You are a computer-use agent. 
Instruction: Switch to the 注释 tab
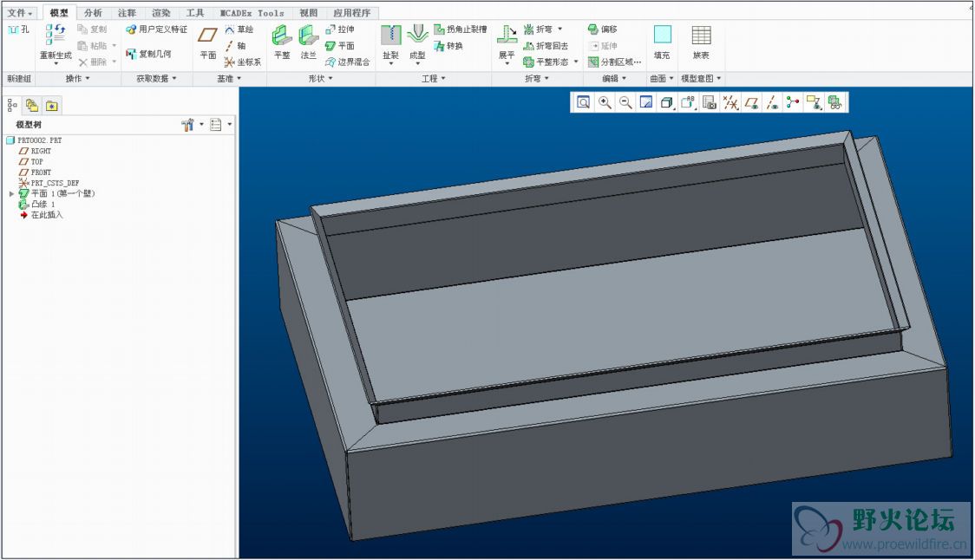pos(127,12)
